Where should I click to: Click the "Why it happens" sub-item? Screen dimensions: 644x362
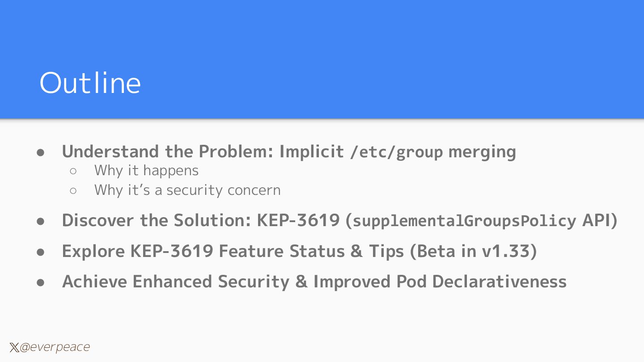146,170
